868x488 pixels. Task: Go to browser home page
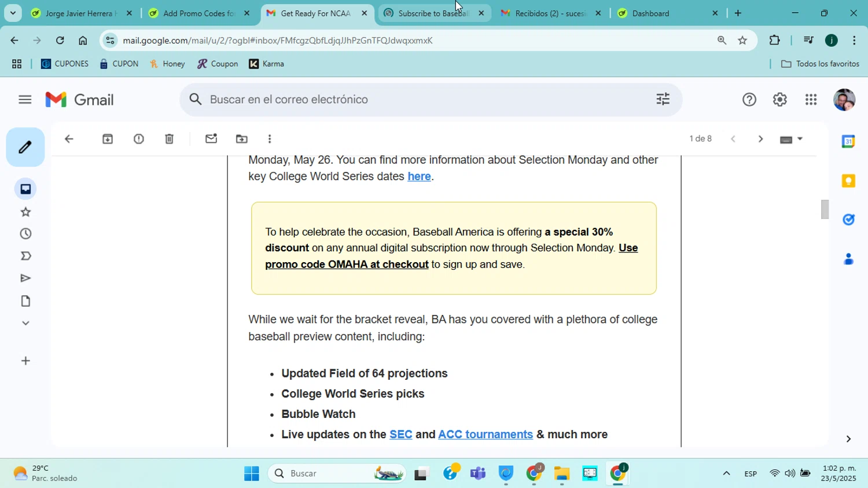click(x=83, y=41)
